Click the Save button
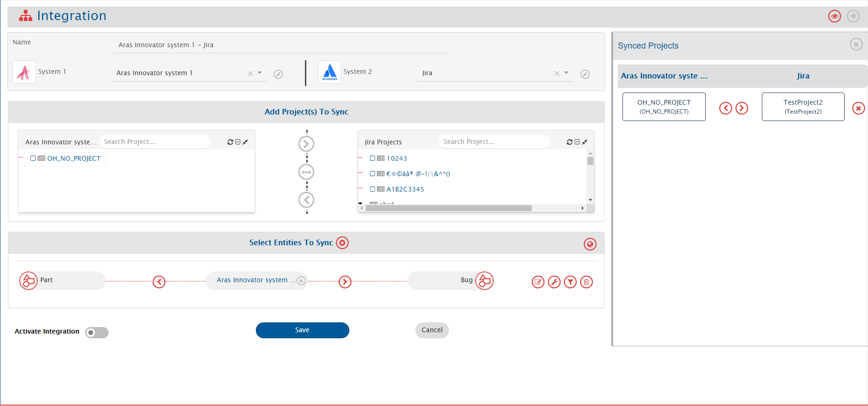 pos(302,330)
